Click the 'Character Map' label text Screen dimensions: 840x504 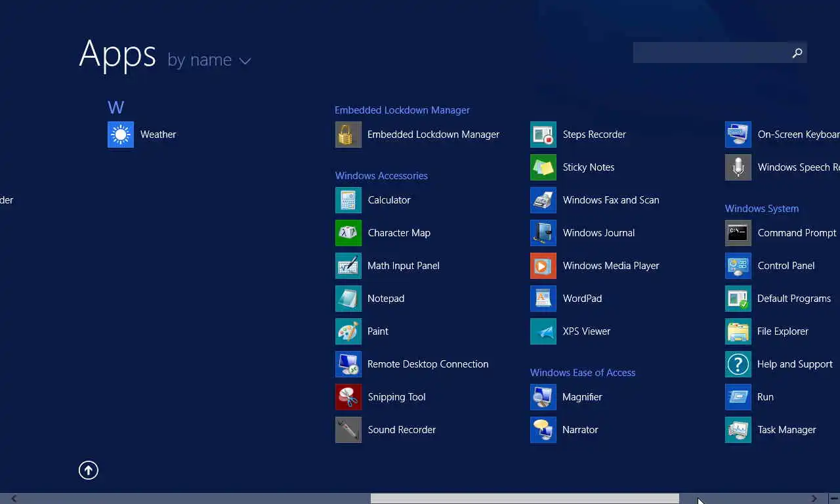tap(399, 233)
